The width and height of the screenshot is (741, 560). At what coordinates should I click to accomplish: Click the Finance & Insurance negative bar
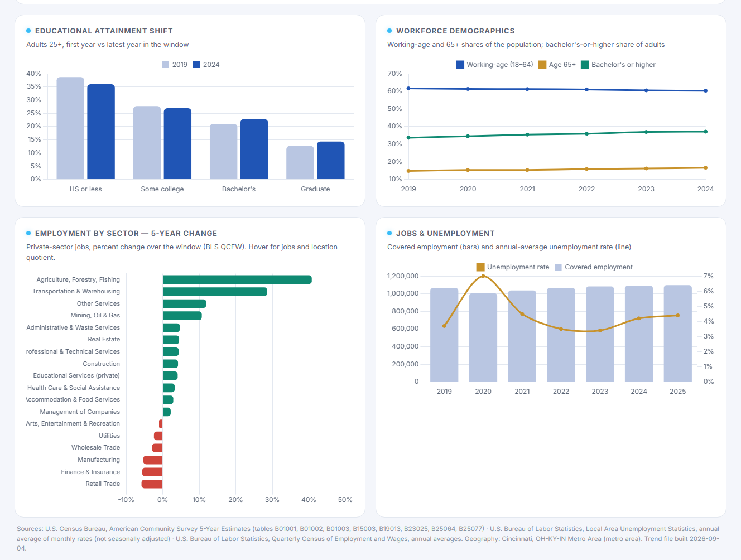pyautogui.click(x=152, y=472)
